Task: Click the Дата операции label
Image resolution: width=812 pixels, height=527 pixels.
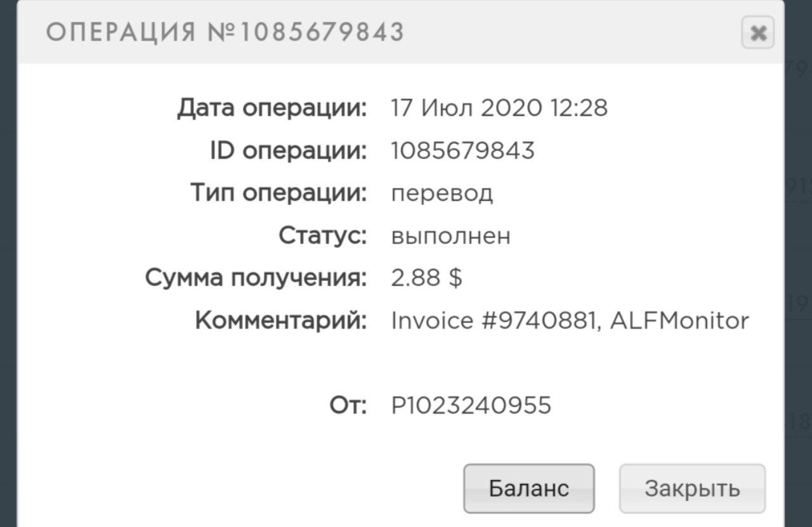Action: click(x=272, y=108)
